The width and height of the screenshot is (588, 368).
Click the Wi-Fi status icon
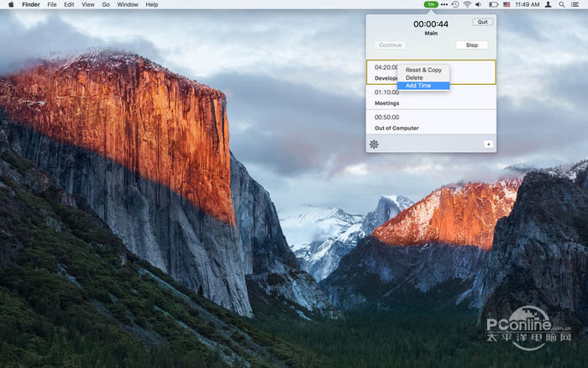pos(467,4)
